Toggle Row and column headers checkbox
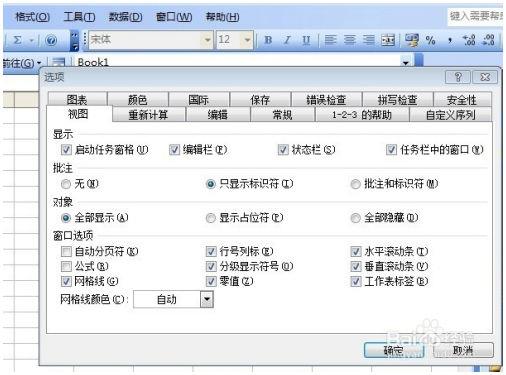 coord(211,251)
